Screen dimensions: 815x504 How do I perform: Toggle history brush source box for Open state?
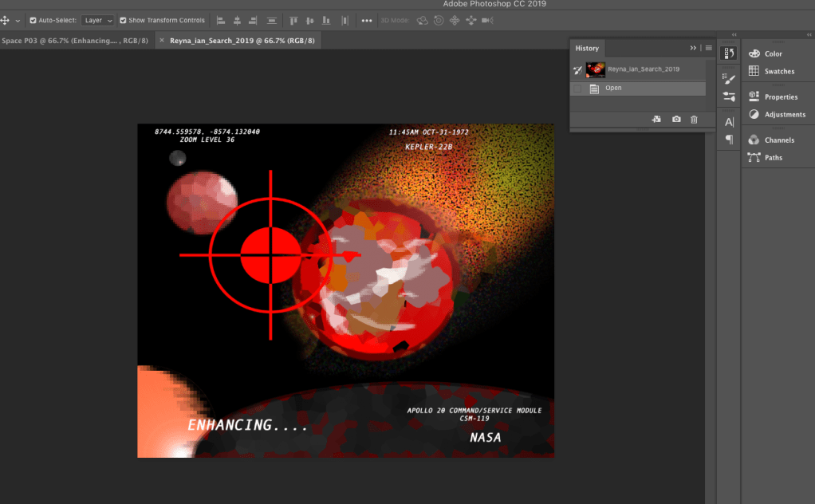tap(577, 89)
